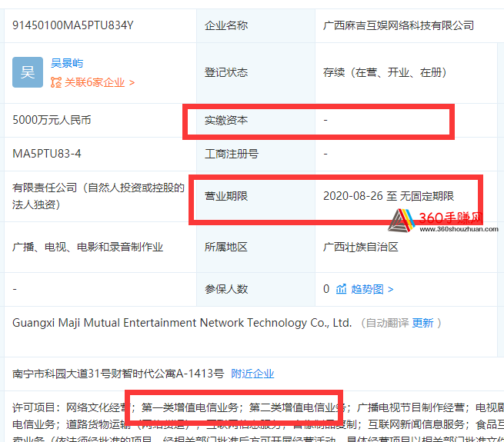
Task: Click the 实缴资本 label cell
Action: [x=256, y=121]
